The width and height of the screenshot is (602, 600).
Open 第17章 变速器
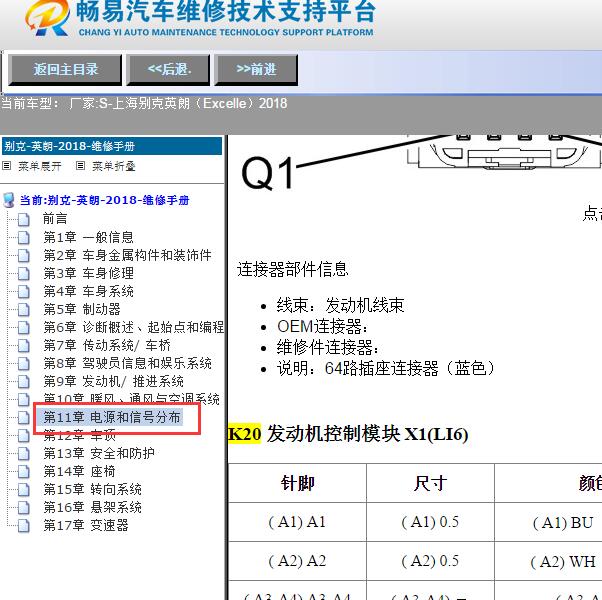86,526
